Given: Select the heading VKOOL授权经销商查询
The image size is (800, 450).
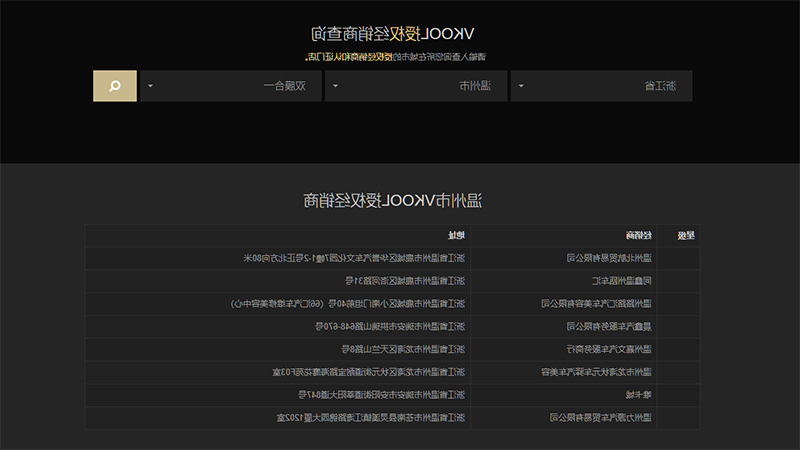Looking at the screenshot, I should click(392, 34).
